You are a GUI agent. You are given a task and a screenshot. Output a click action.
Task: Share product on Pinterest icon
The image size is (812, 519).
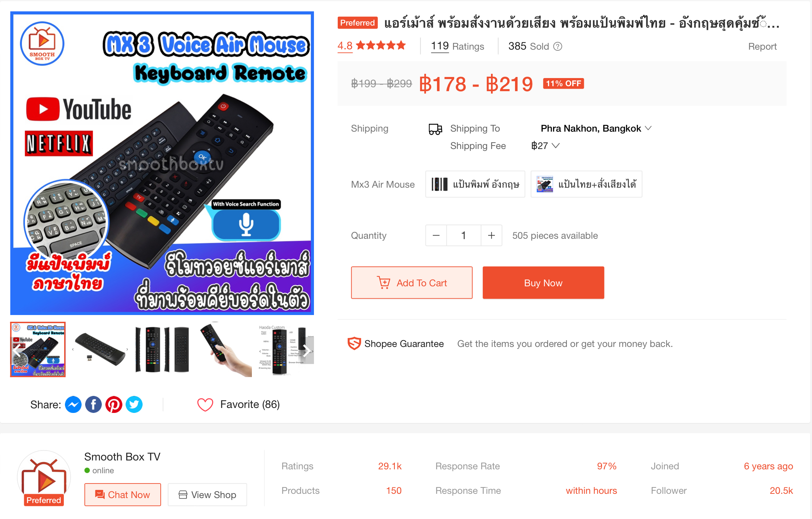click(114, 404)
